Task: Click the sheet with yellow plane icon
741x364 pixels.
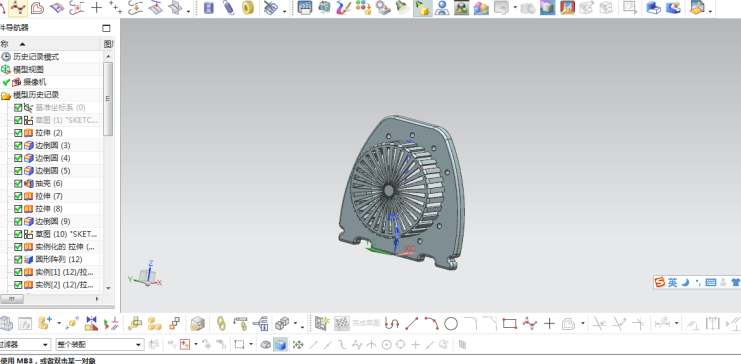Action: (697, 8)
